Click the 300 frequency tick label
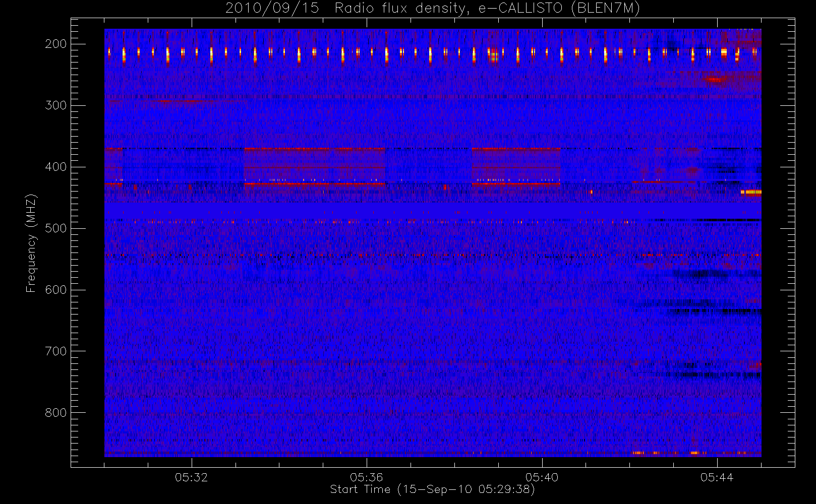Viewport: 816px width, 504px height. click(x=55, y=105)
